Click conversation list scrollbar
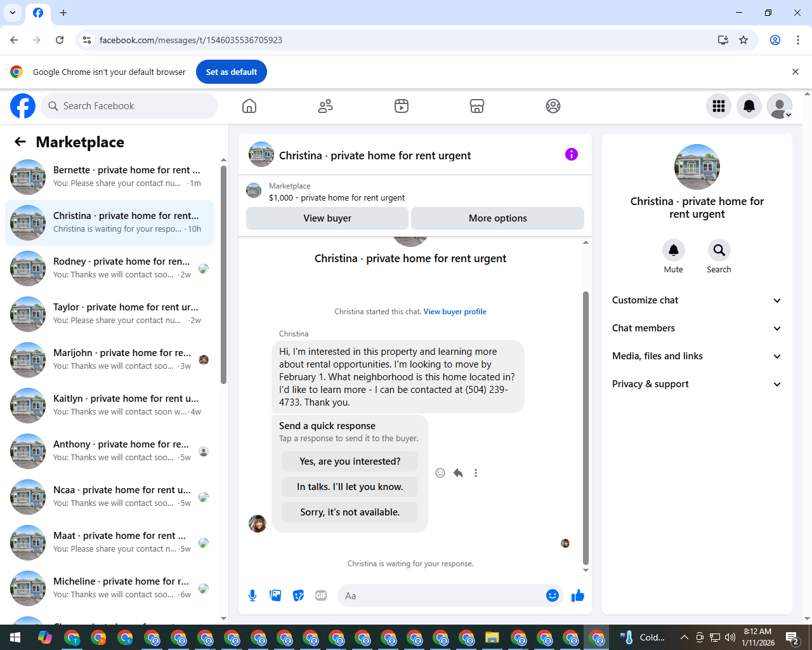Image resolution: width=812 pixels, height=650 pixels. pyautogui.click(x=223, y=275)
